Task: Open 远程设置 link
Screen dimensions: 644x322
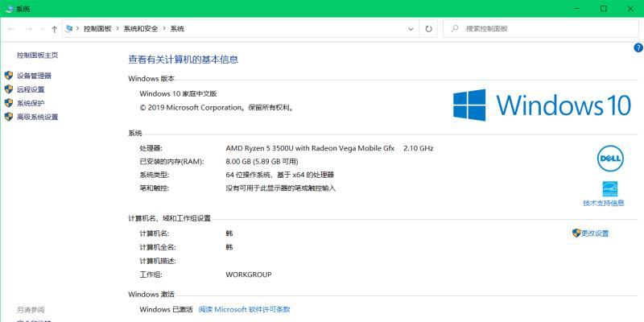Action: (x=31, y=89)
